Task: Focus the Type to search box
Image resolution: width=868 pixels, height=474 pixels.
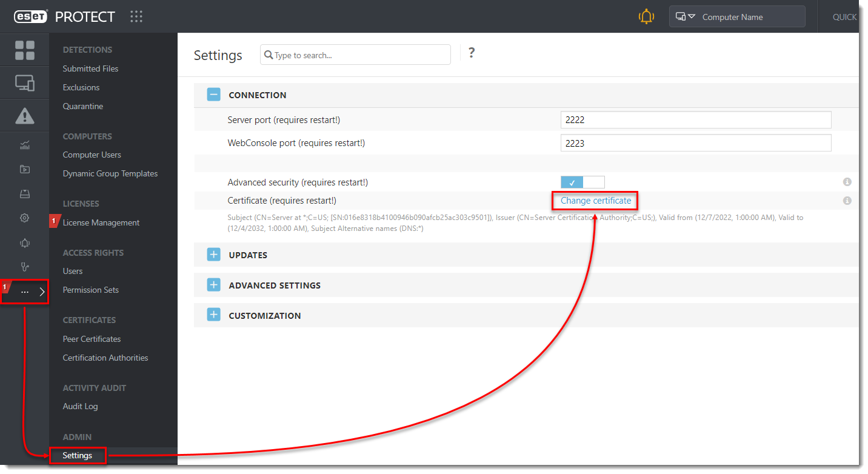Action: (x=355, y=55)
